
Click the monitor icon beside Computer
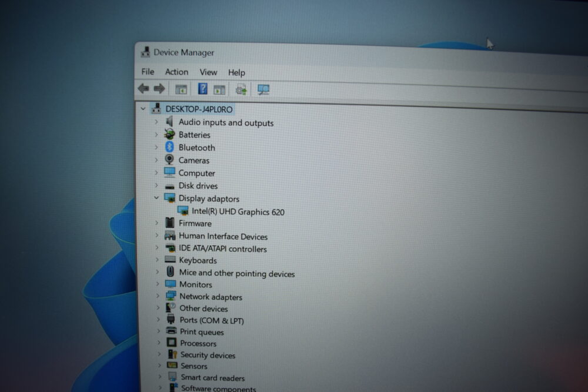(169, 172)
